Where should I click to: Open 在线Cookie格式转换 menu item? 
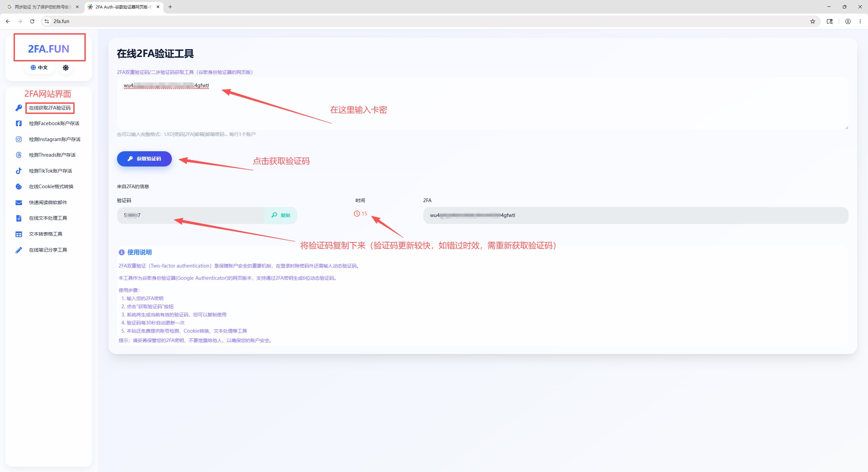(51, 186)
